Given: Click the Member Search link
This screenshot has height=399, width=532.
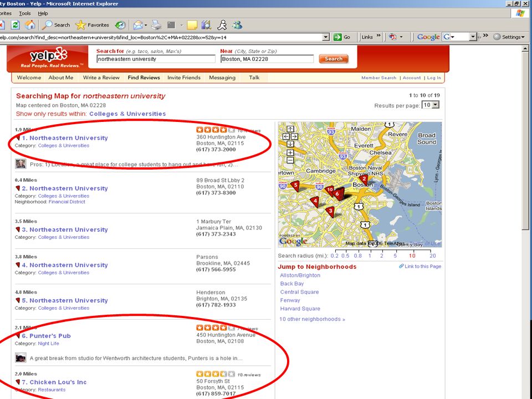Looking at the screenshot, I should tap(378, 78).
